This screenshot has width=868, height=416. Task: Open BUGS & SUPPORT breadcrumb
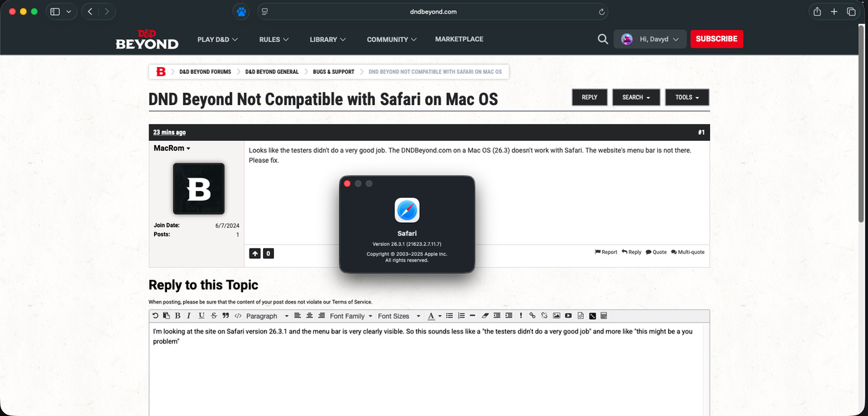[334, 72]
